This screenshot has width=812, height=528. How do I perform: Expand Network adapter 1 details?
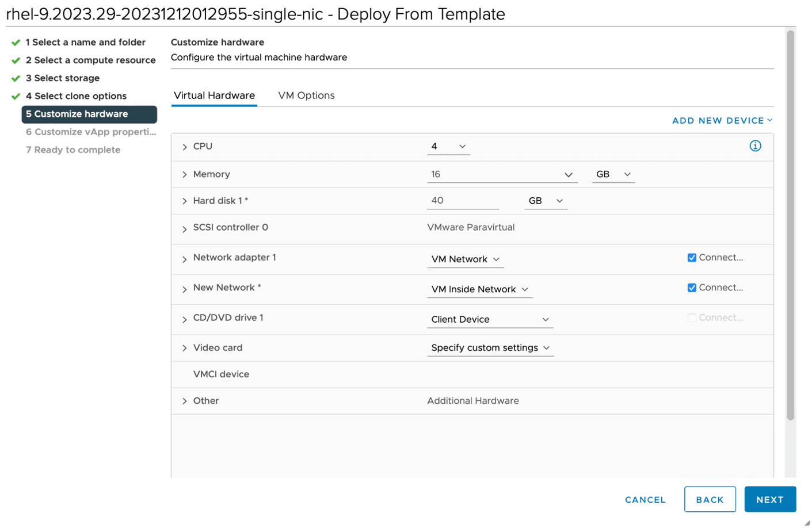tap(185, 259)
